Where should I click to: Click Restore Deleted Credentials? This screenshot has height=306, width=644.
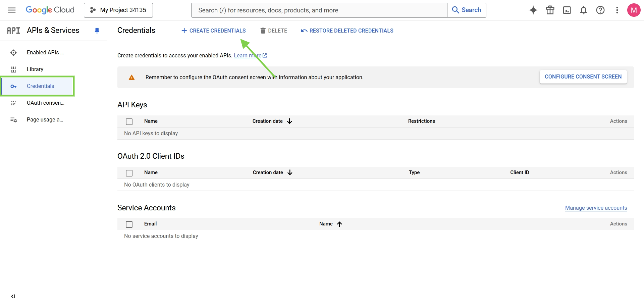[x=347, y=31]
